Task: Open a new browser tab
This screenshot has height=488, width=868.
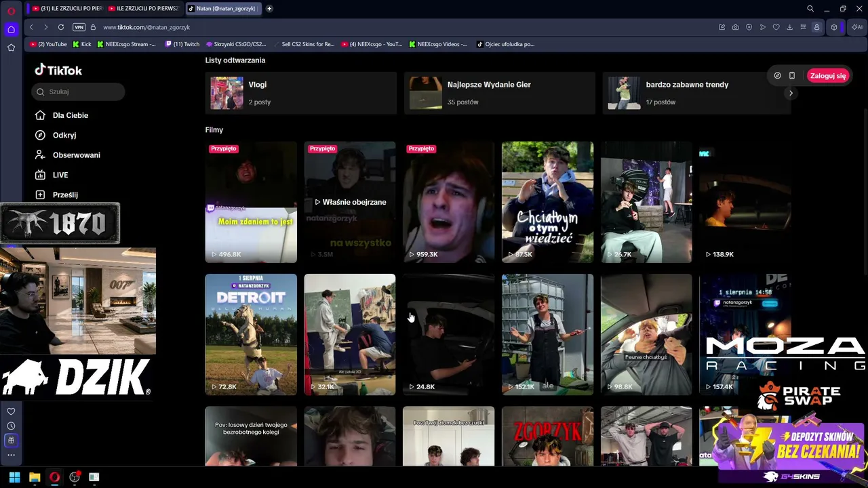Action: point(269,9)
